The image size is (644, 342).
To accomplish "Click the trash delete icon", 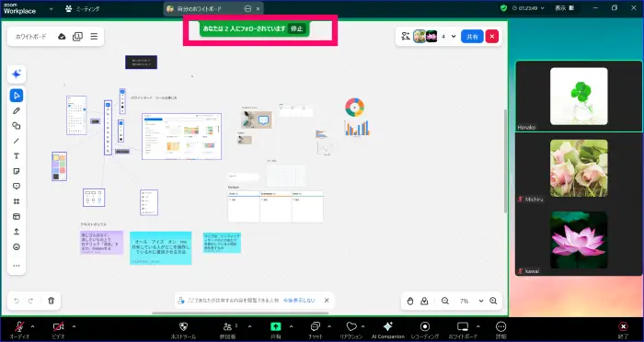I will (51, 301).
